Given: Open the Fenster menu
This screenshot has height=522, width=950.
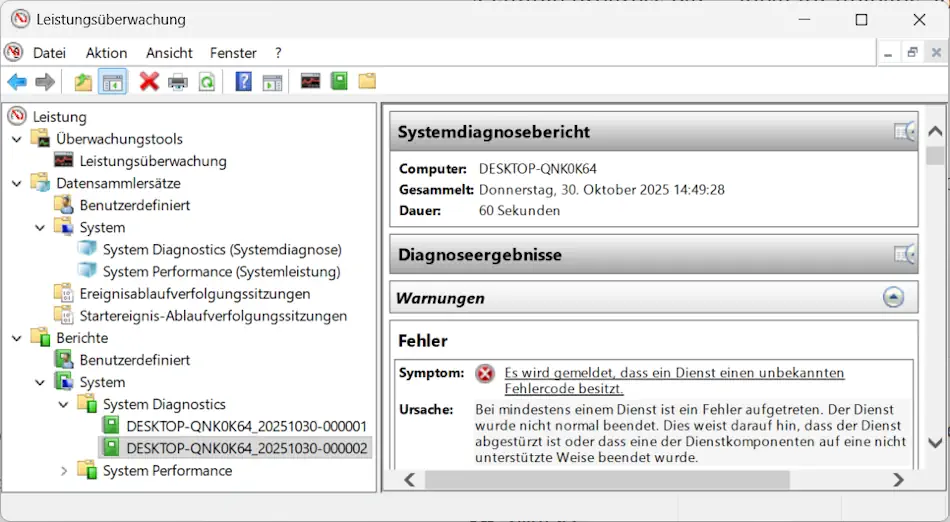Looking at the screenshot, I should 233,53.
